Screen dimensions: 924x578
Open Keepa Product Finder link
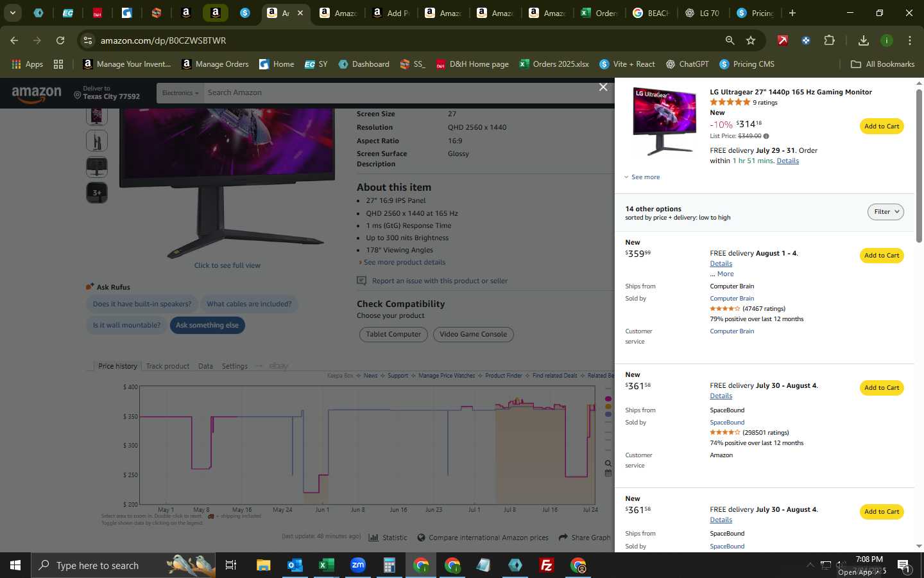[504, 376]
